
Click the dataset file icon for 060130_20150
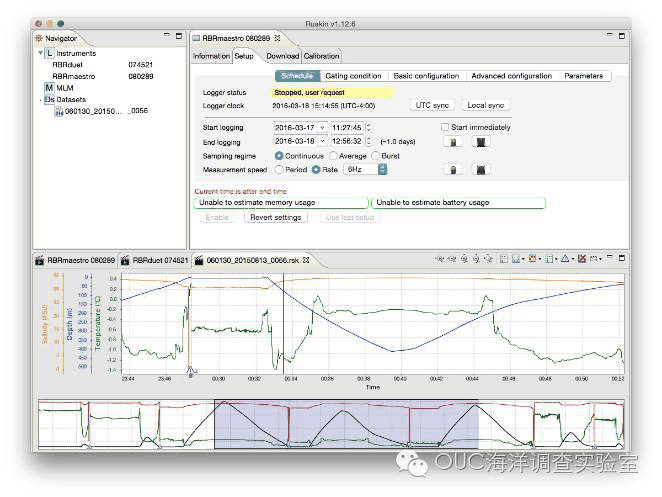(x=58, y=112)
